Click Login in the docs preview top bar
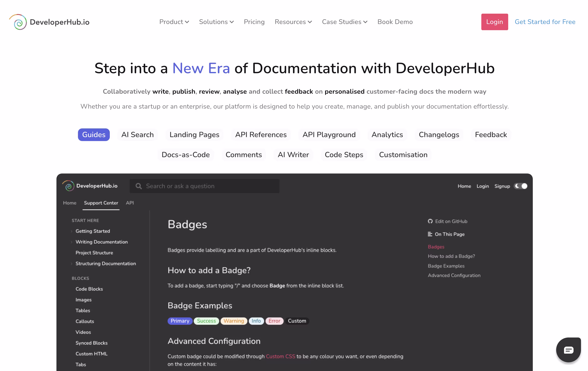This screenshot has width=588, height=371. pyautogui.click(x=483, y=186)
